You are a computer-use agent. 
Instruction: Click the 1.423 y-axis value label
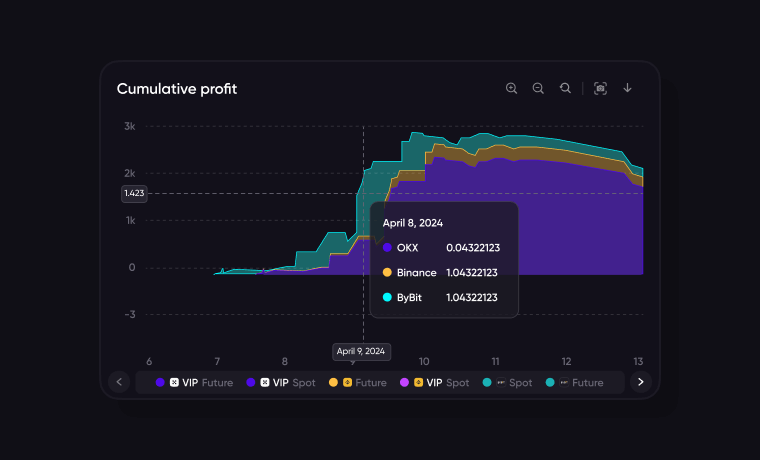click(134, 193)
